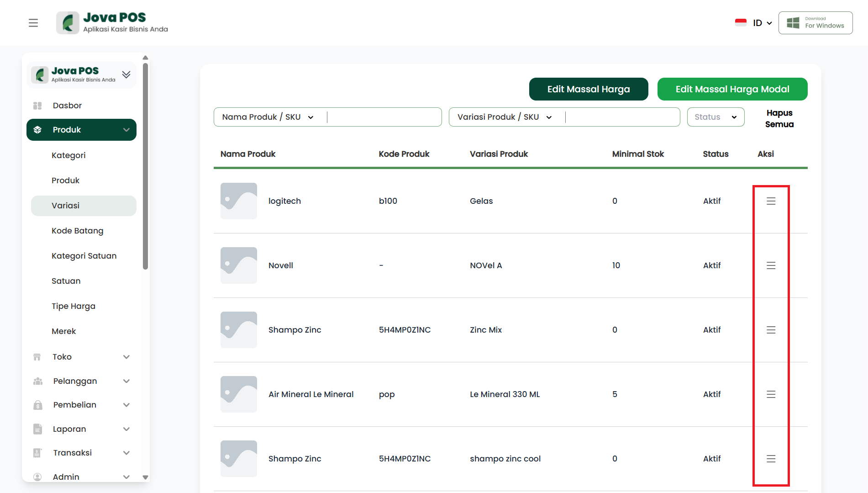The image size is (868, 493).
Task: Collapse sidebar using double chevron icon
Action: pos(126,74)
